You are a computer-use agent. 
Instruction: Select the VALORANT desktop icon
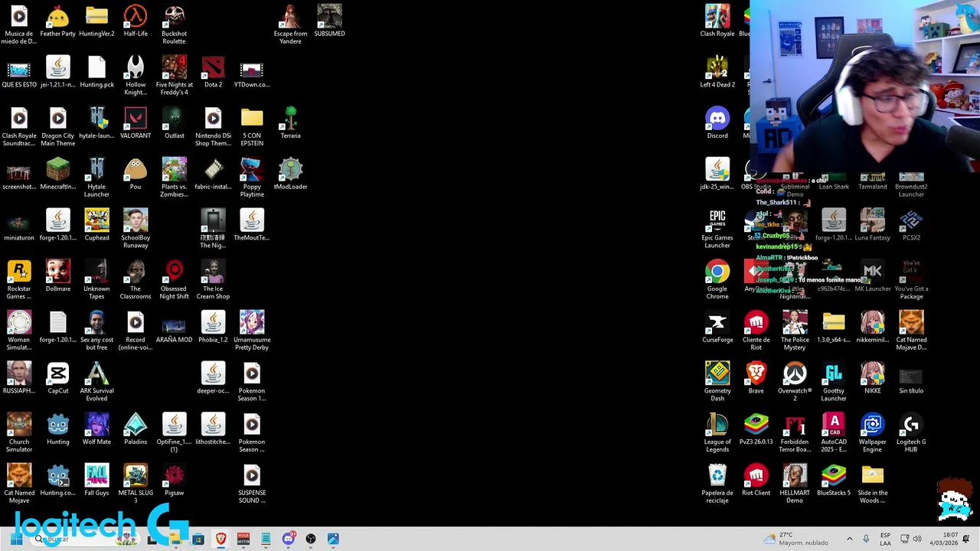point(136,123)
